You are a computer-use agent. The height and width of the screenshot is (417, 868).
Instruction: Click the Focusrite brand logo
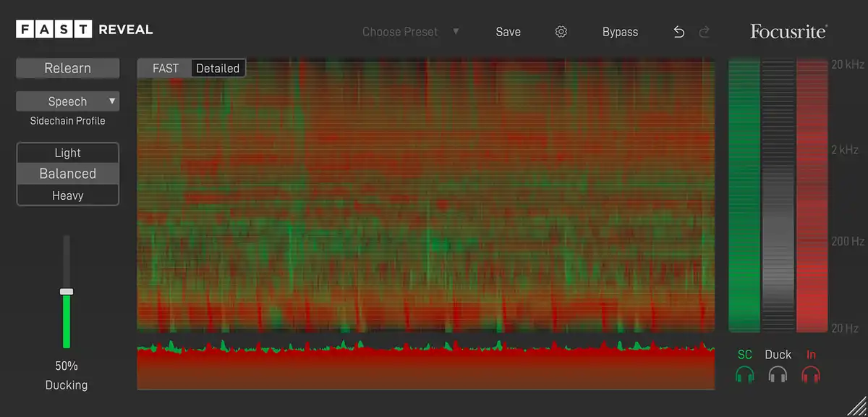(788, 31)
